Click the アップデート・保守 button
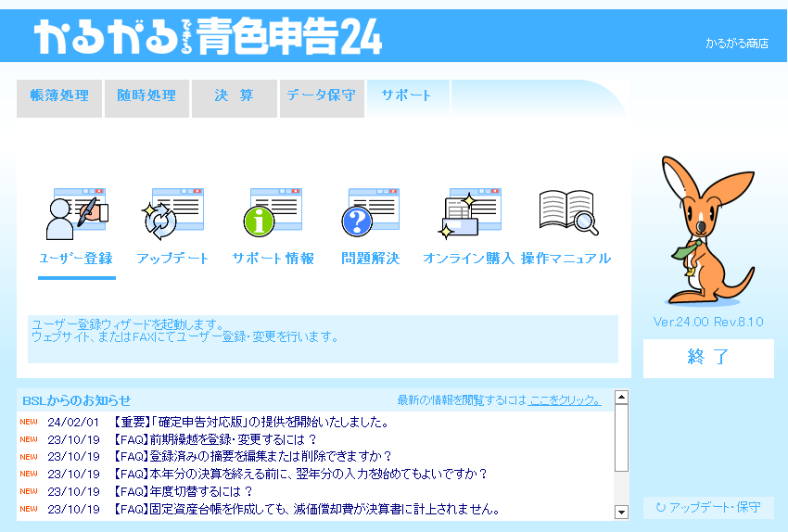Image resolution: width=788 pixels, height=532 pixels. point(708,507)
